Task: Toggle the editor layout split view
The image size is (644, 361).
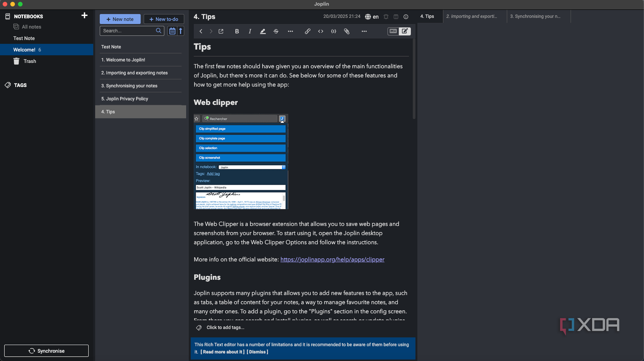Action: [x=396, y=17]
